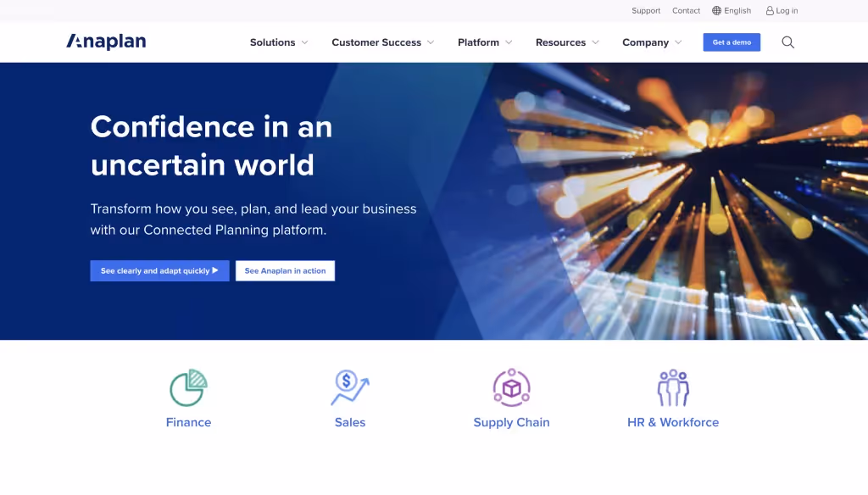The width and height of the screenshot is (868, 495).
Task: Open the Resources menu
Action: (560, 42)
